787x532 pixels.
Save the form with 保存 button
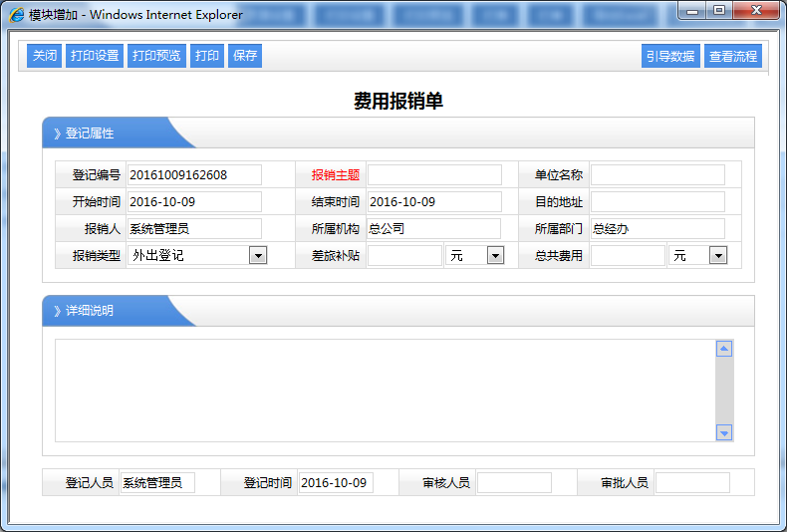point(245,56)
